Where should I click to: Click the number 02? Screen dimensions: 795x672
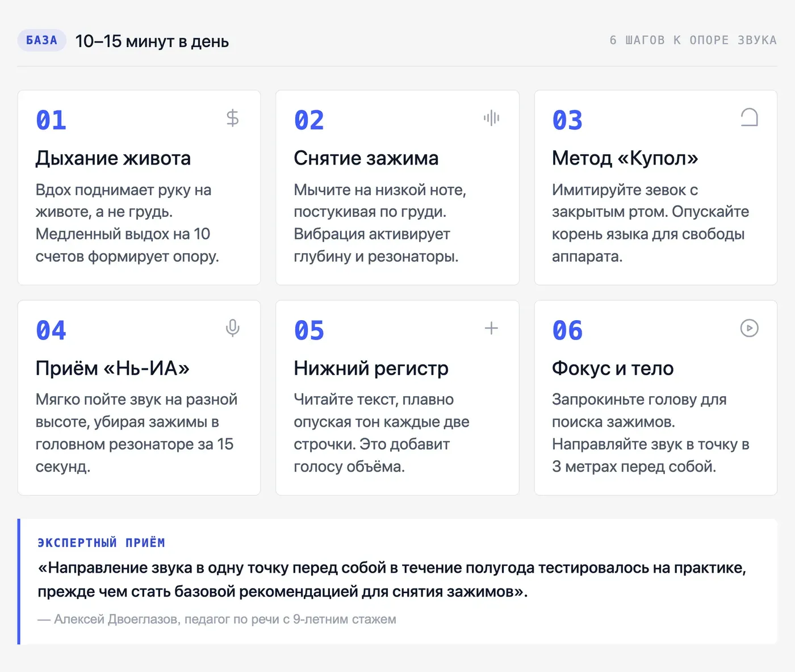click(x=309, y=120)
